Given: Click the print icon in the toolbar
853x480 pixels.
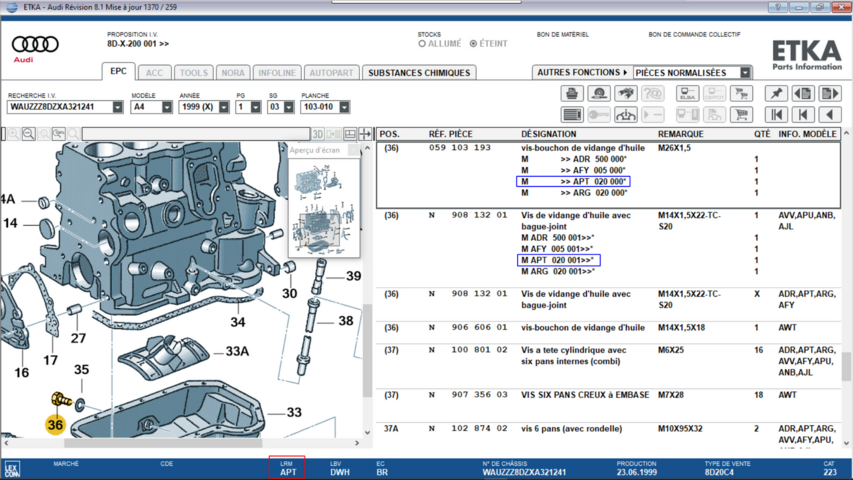Looking at the screenshot, I should (572, 94).
